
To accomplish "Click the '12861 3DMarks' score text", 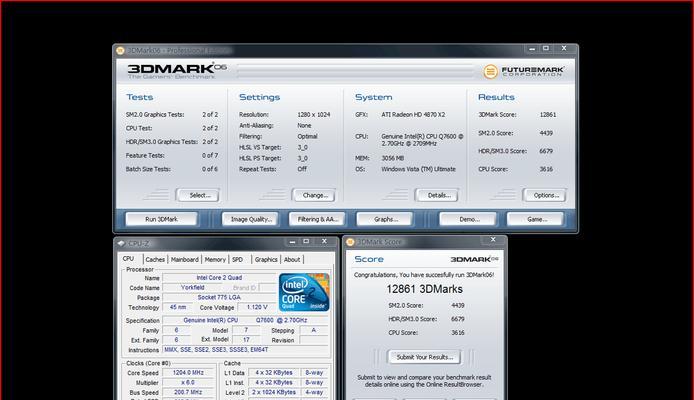I will pyautogui.click(x=424, y=289).
